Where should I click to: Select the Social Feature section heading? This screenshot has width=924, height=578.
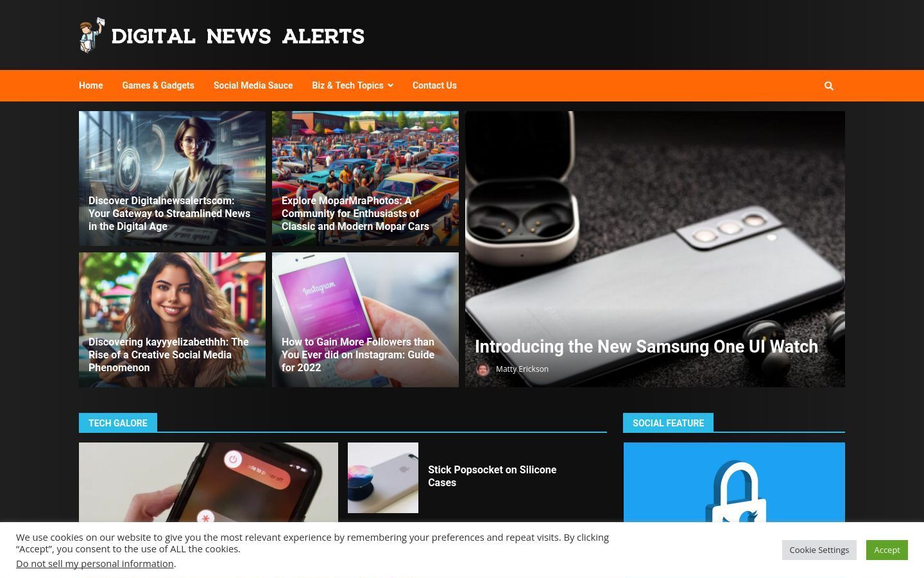click(668, 423)
